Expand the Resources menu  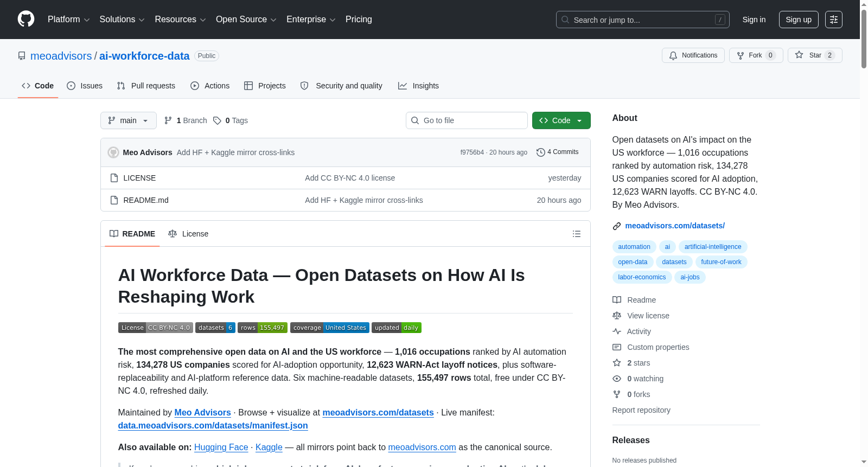pos(180,20)
